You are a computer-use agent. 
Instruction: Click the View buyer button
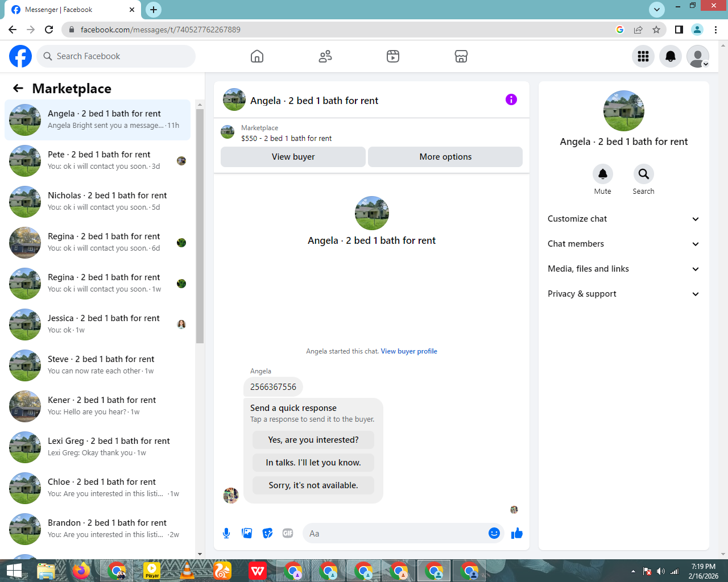coord(293,157)
